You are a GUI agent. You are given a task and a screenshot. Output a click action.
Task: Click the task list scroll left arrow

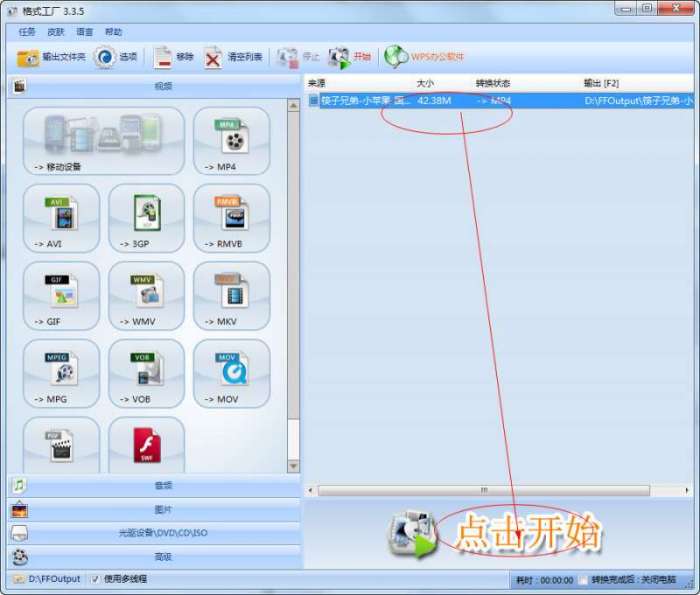pos(311,491)
